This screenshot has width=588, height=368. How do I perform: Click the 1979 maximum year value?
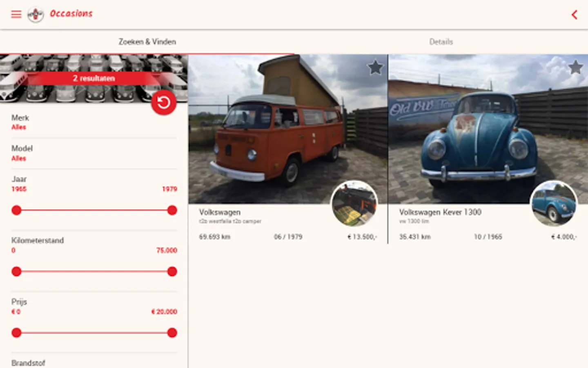(x=169, y=189)
